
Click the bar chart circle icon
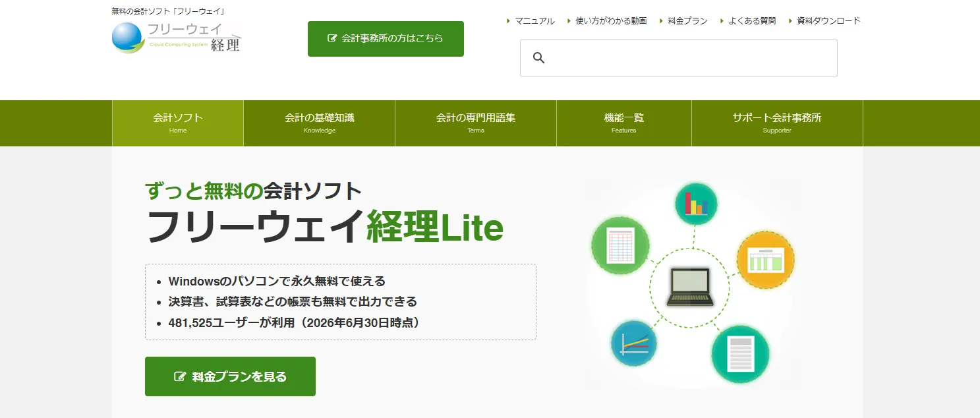(696, 203)
